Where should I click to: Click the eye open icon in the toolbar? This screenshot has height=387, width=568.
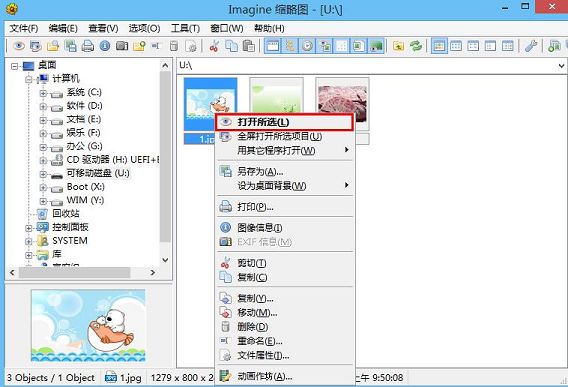coord(19,46)
